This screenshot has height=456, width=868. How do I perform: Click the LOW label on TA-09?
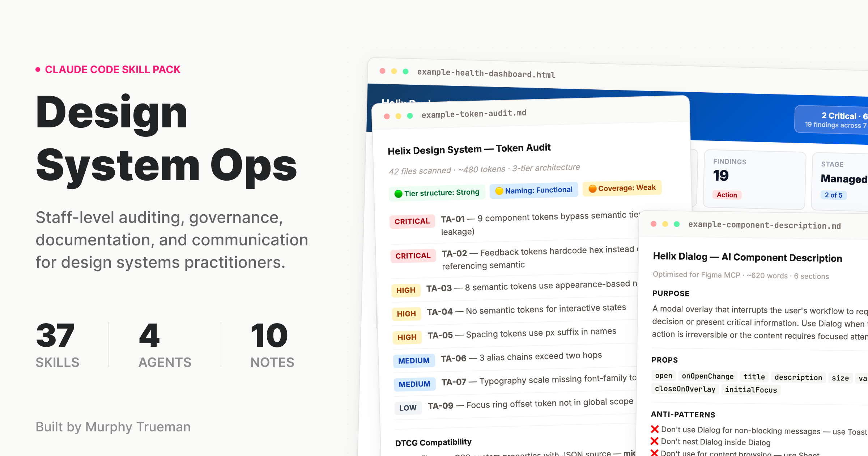[408, 408]
